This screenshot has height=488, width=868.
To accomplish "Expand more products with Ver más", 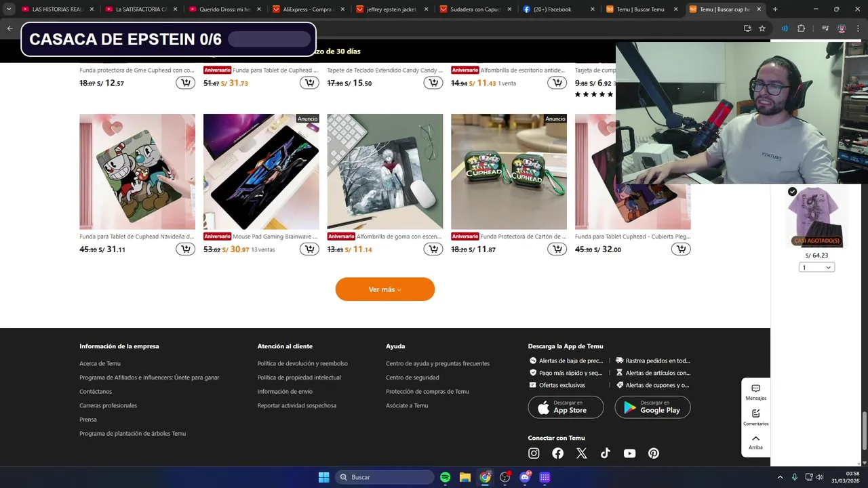I will (384, 289).
